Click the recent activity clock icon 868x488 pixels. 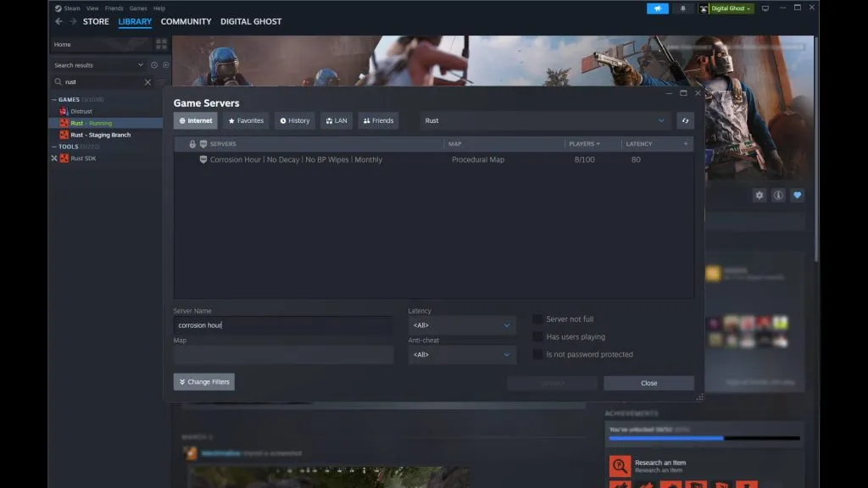[x=154, y=65]
